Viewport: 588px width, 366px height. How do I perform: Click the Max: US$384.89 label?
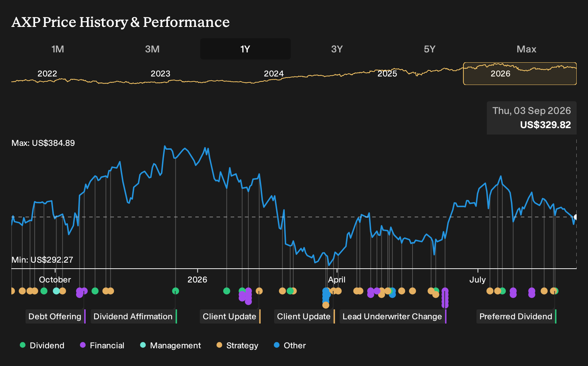[43, 143]
